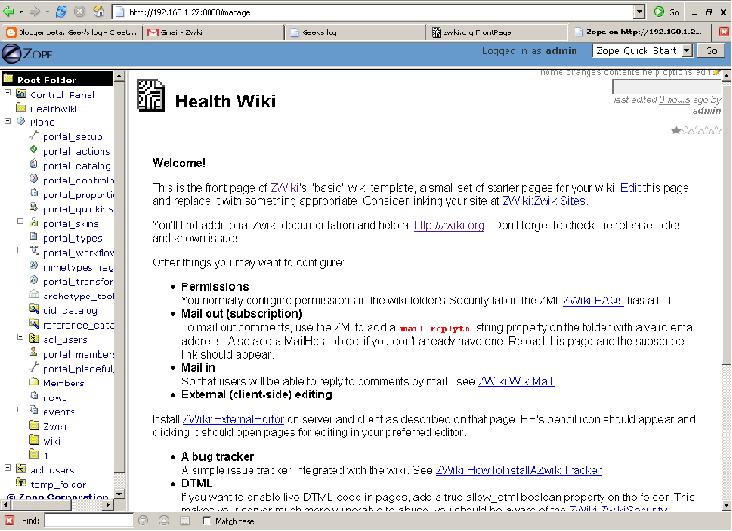Click the portal_types icon
Viewport: 732px width, 531px height.
[x=34, y=237]
